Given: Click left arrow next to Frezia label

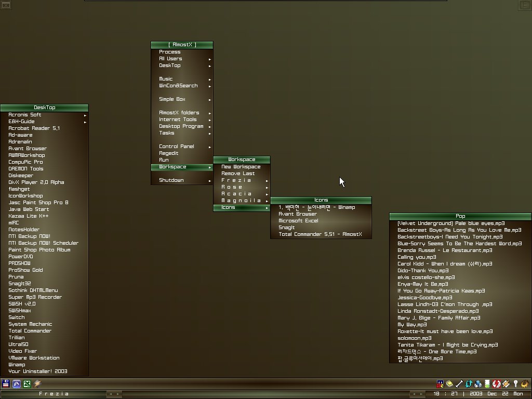Looking at the screenshot, I should tap(111, 394).
